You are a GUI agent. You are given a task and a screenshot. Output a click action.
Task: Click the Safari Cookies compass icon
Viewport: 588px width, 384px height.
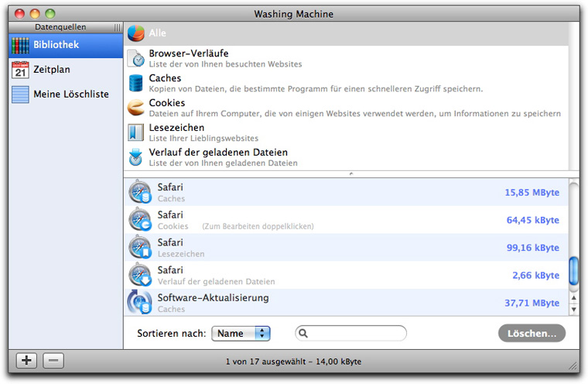[140, 219]
